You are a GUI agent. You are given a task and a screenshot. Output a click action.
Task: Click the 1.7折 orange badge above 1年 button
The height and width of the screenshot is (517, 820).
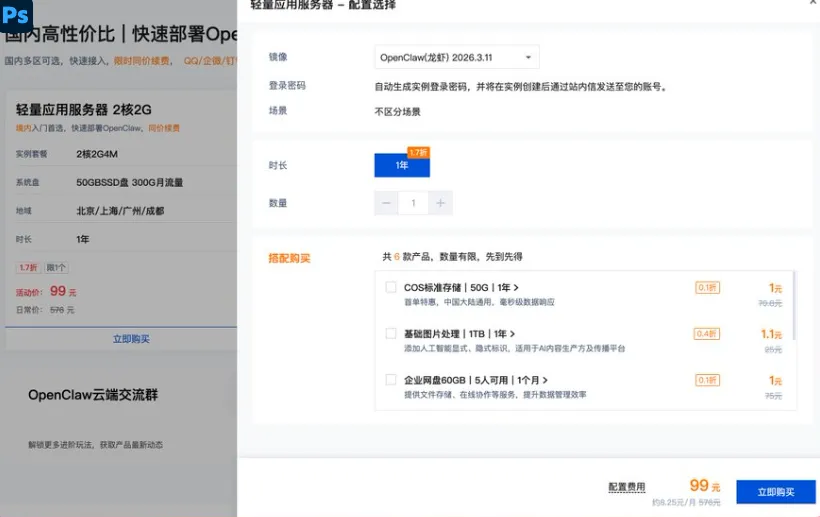pyautogui.click(x=418, y=152)
